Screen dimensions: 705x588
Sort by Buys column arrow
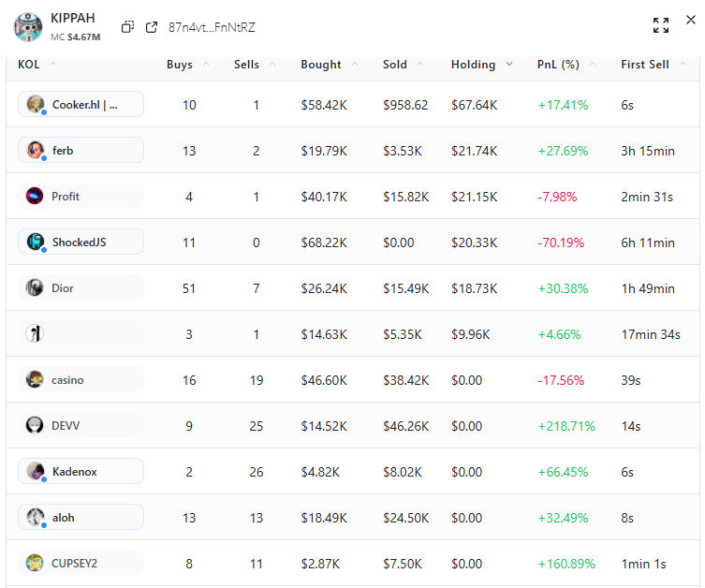pos(206,65)
